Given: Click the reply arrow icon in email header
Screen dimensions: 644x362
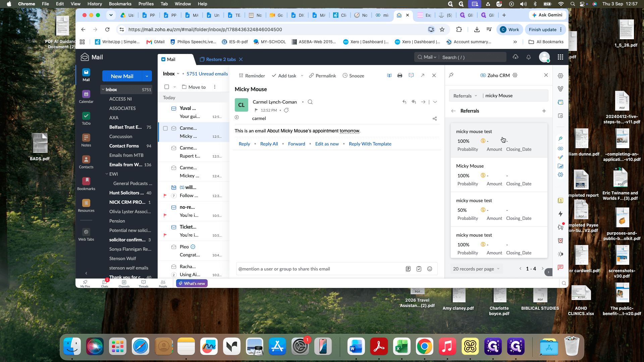Looking at the screenshot, I should (404, 102).
